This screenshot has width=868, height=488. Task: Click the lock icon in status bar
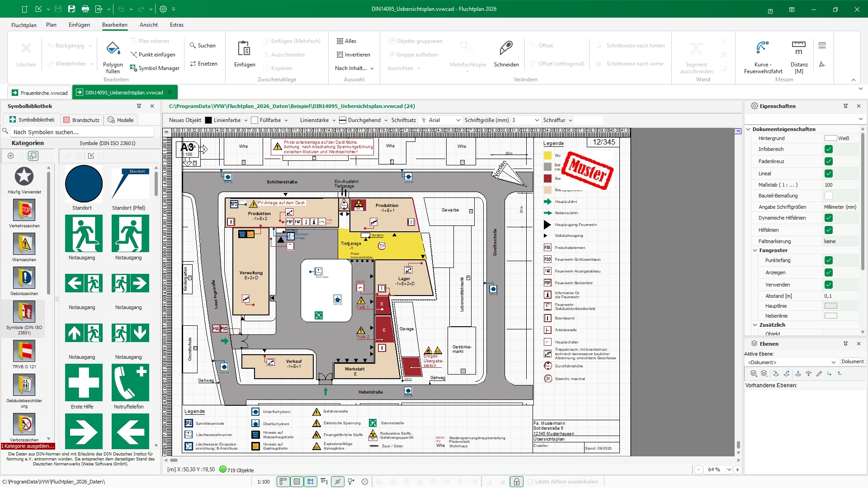tap(516, 482)
